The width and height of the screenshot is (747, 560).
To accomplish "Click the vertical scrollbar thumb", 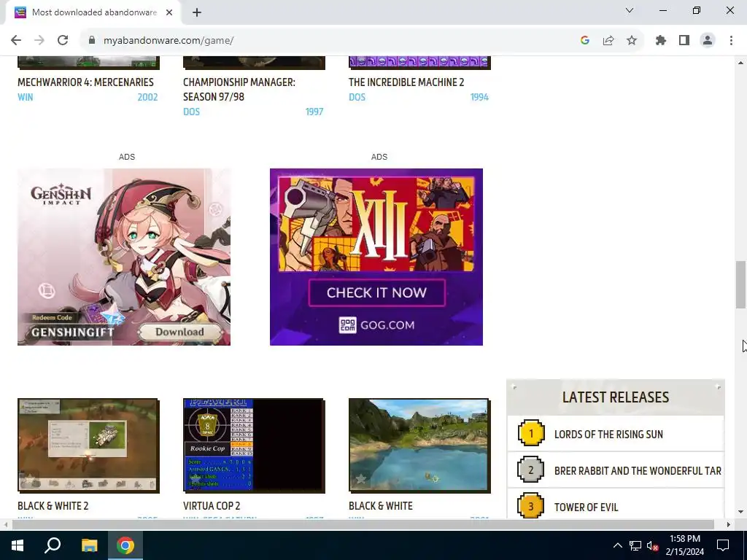I will click(740, 284).
